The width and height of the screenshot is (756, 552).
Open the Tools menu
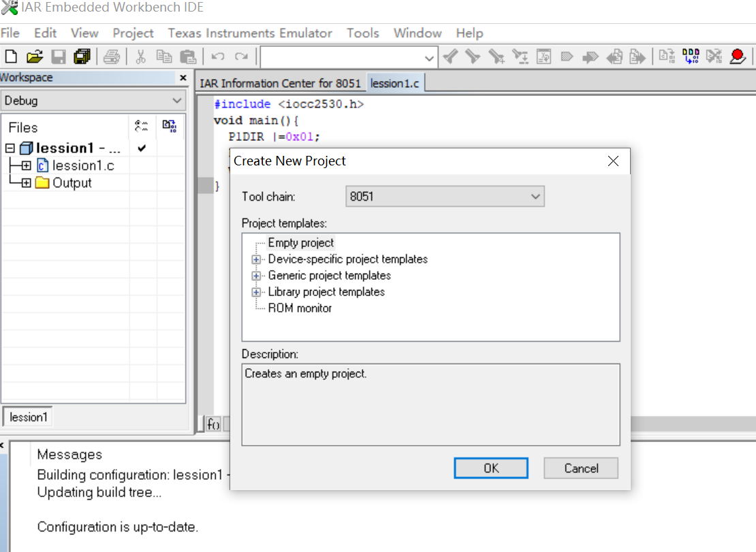[x=362, y=33]
